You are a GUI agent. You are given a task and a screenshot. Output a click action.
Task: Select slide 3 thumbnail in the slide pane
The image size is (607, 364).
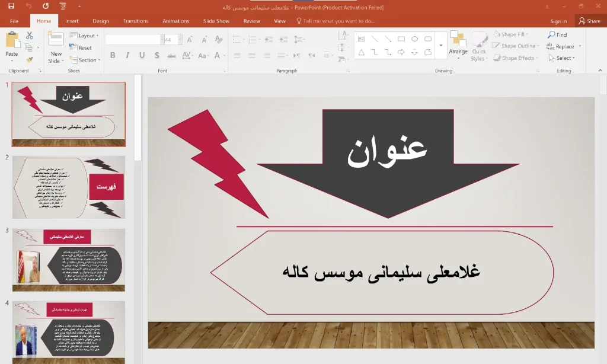[68, 258]
